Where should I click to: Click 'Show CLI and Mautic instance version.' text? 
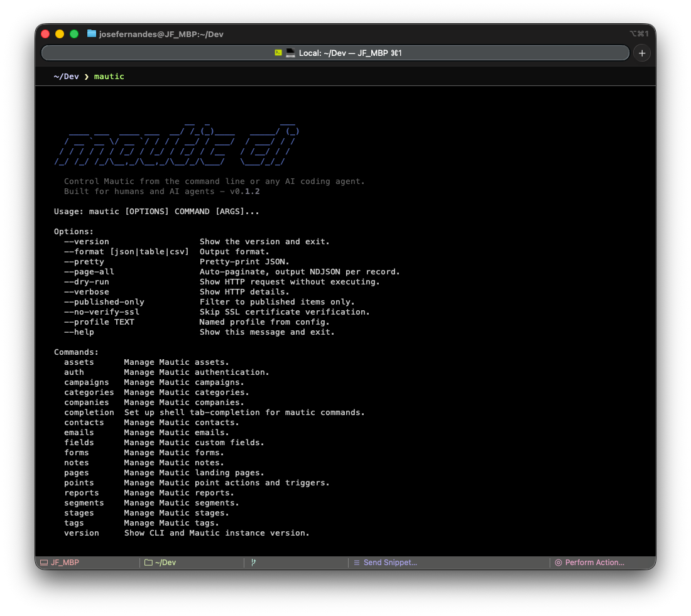[217, 533]
